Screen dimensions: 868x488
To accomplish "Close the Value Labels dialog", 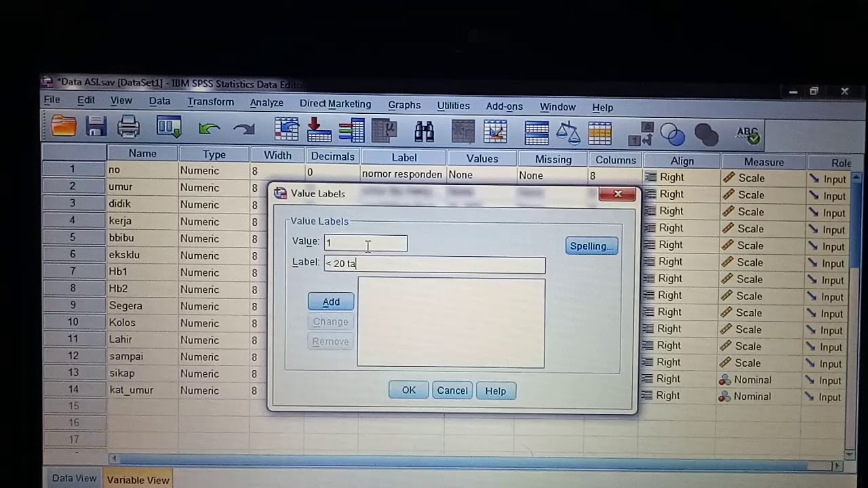I will click(x=617, y=194).
